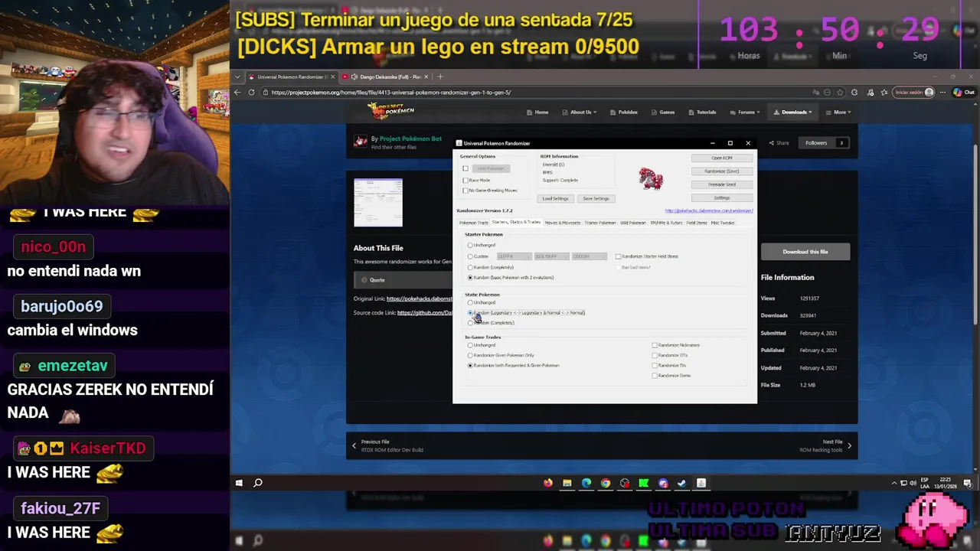
Task: Select Custom starter Pokemon option
Action: pos(470,256)
